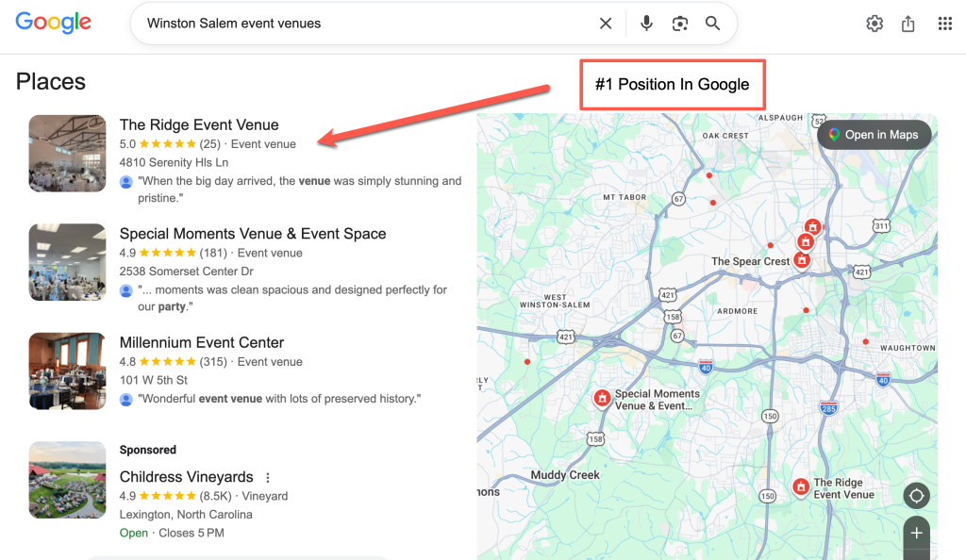Click the Sponsored label
The image size is (966, 560).
(x=148, y=450)
